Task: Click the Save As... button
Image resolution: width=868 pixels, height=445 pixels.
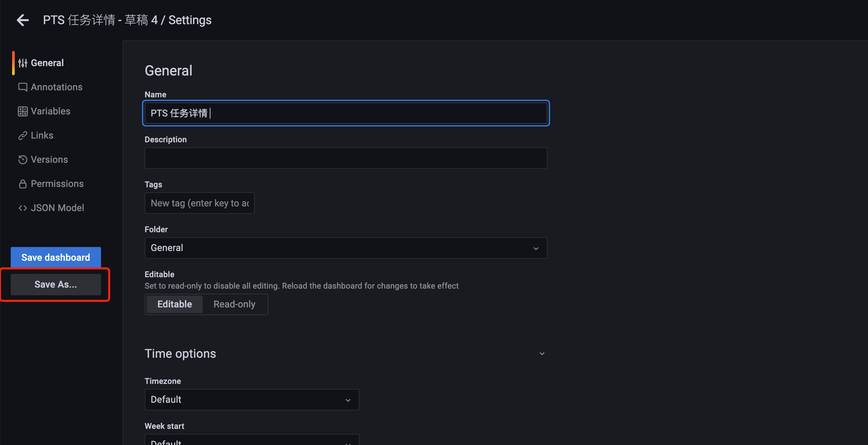Action: [x=56, y=285]
